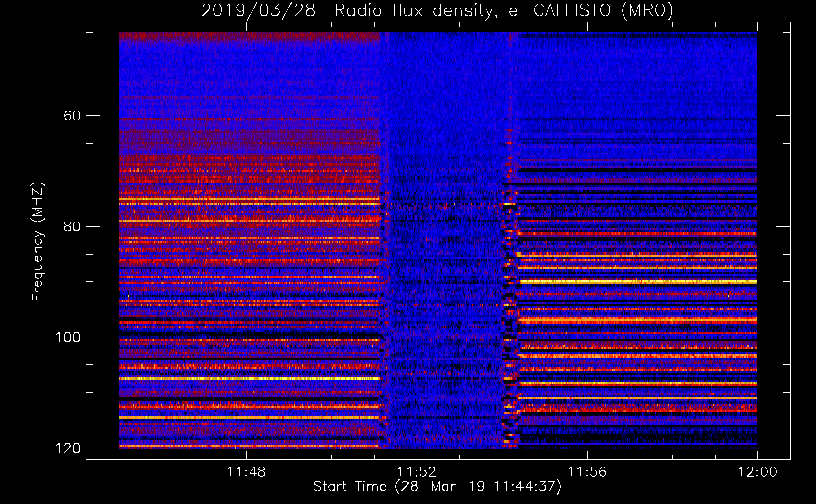Click the '11:56' time tick label
Viewport: 816px width, 504px height.
tap(587, 472)
